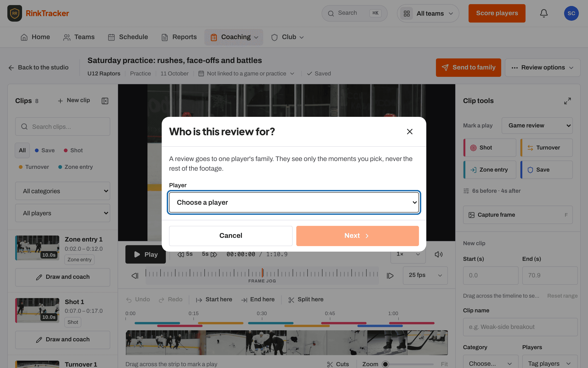Image resolution: width=588 pixels, height=368 pixels.
Task: Mark a Shot play in Clip tools
Action: 490,148
